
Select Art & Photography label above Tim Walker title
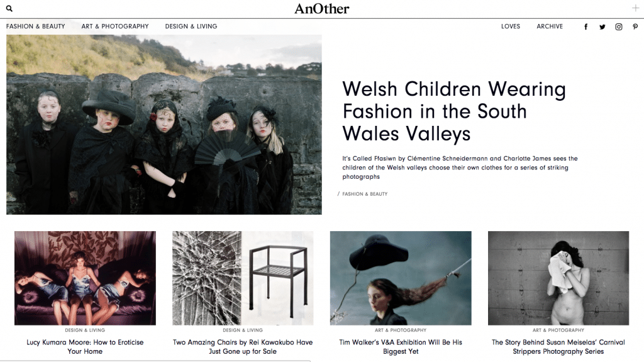pos(401,331)
